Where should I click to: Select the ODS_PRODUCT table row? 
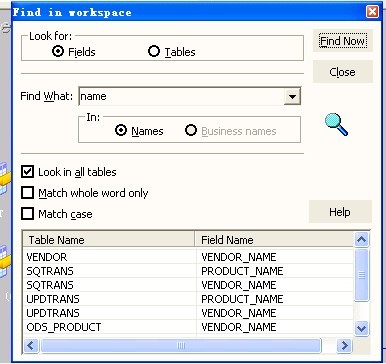coord(188,327)
